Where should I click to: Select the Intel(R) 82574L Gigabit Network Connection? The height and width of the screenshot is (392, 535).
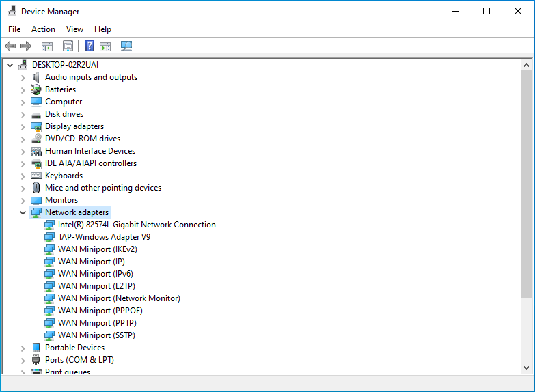coord(137,225)
